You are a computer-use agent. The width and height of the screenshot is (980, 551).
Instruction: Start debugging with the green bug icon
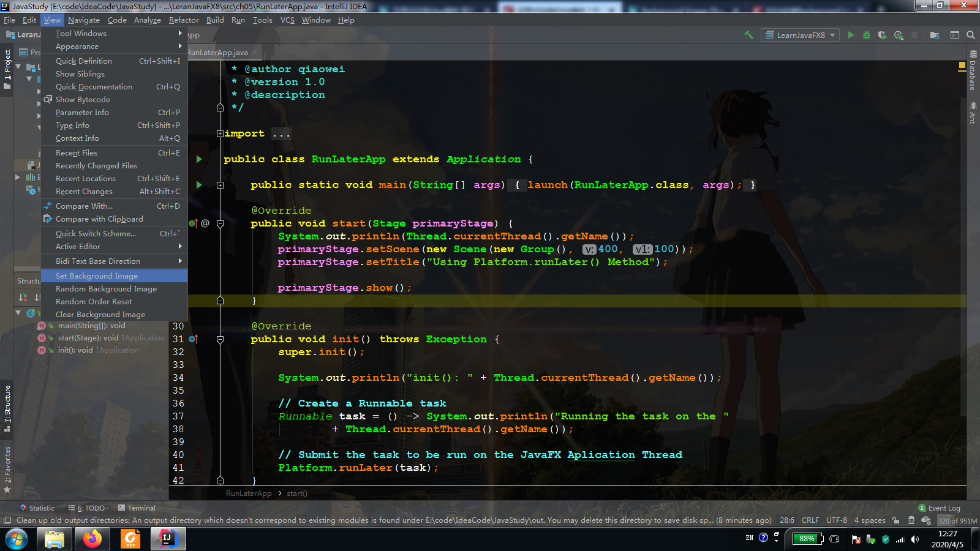click(x=867, y=35)
